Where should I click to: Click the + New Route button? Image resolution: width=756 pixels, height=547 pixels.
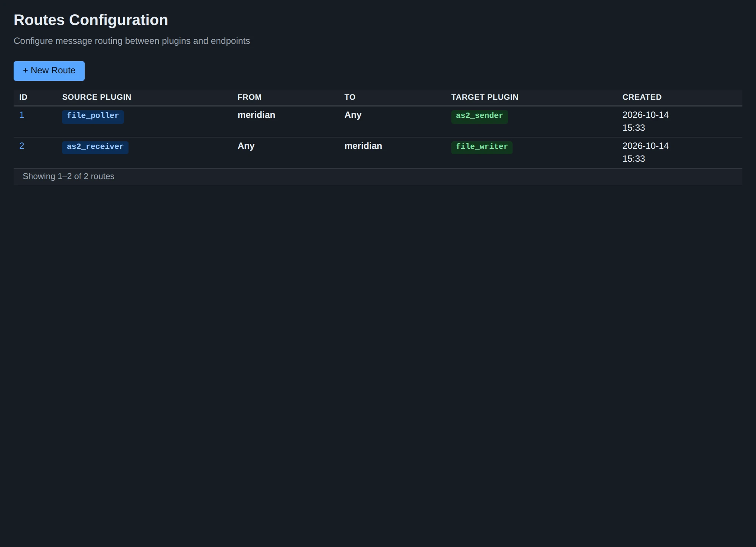pos(49,71)
